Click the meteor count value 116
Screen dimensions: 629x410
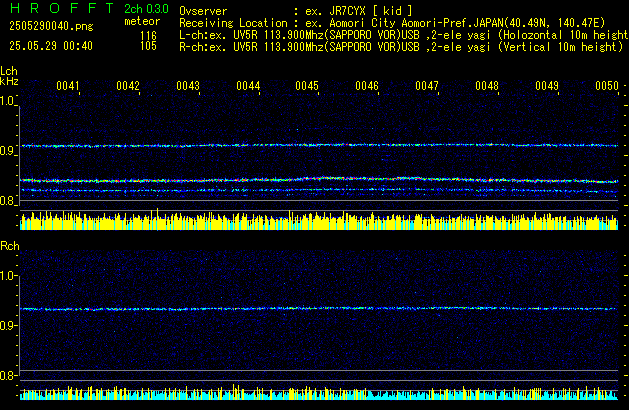click(148, 36)
